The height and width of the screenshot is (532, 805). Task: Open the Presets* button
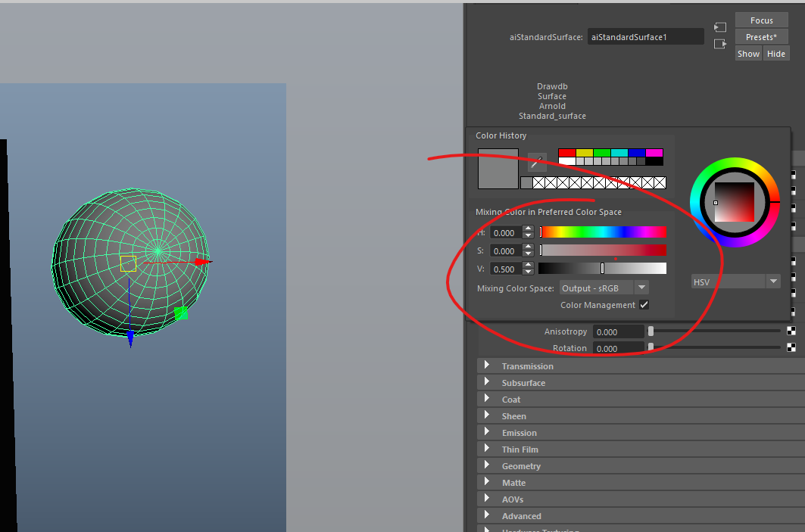click(762, 37)
